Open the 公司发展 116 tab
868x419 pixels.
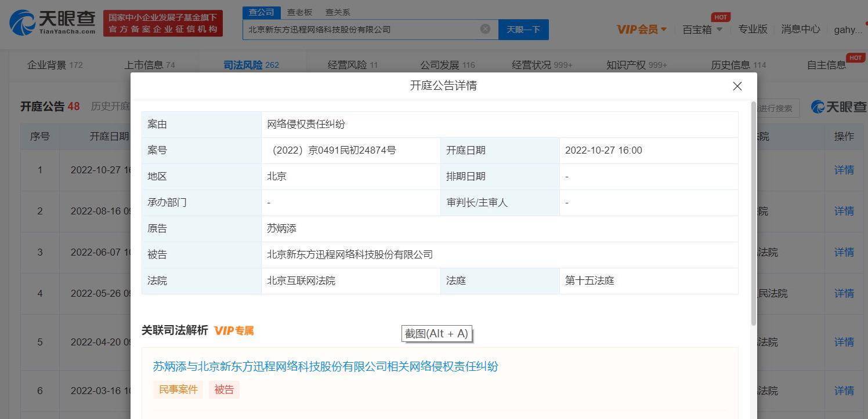[x=447, y=65]
